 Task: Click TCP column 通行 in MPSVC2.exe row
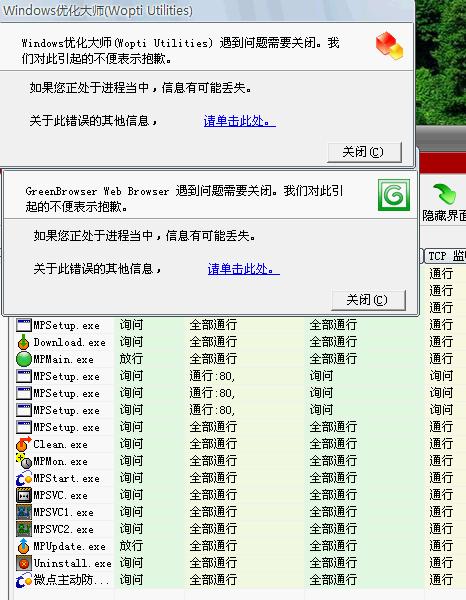click(x=441, y=529)
